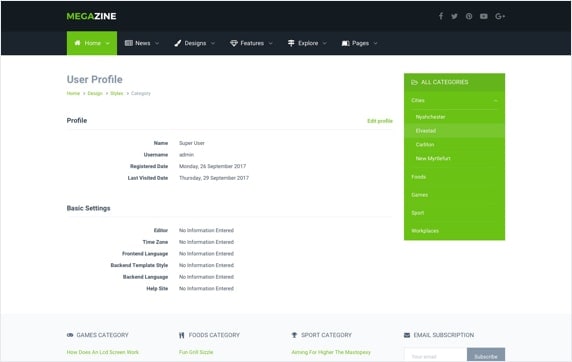Open the Twitter social icon
The image size is (572, 362).
(x=454, y=16)
